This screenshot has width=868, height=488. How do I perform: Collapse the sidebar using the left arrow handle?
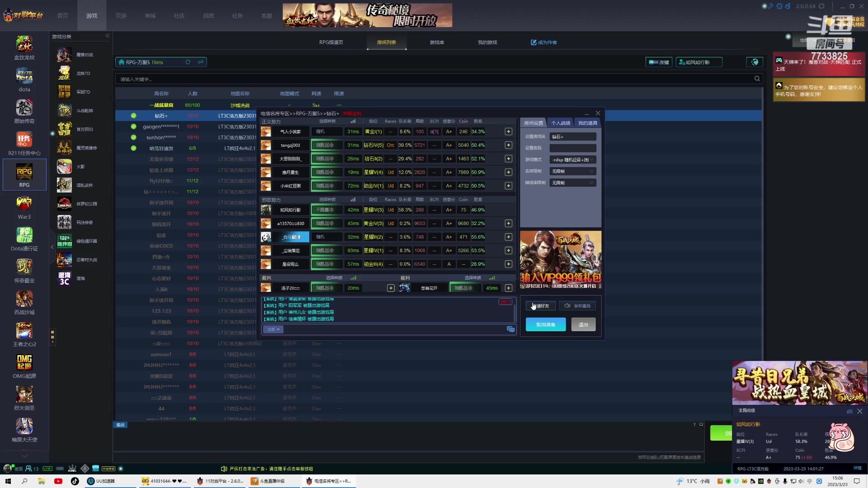[x=52, y=247]
